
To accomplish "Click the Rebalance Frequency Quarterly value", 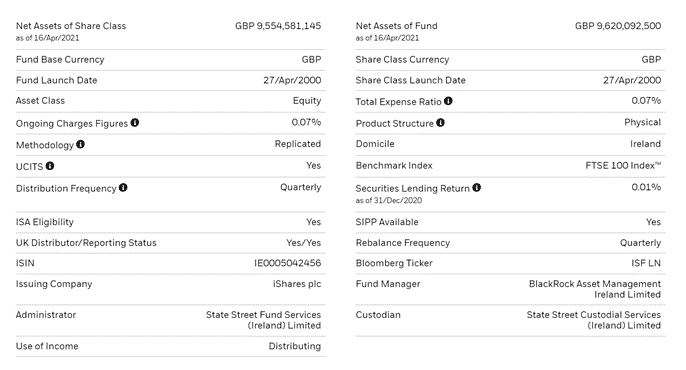I will [640, 243].
